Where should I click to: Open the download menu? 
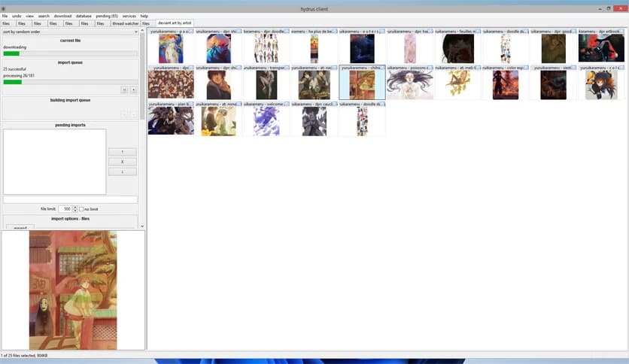pyautogui.click(x=62, y=16)
